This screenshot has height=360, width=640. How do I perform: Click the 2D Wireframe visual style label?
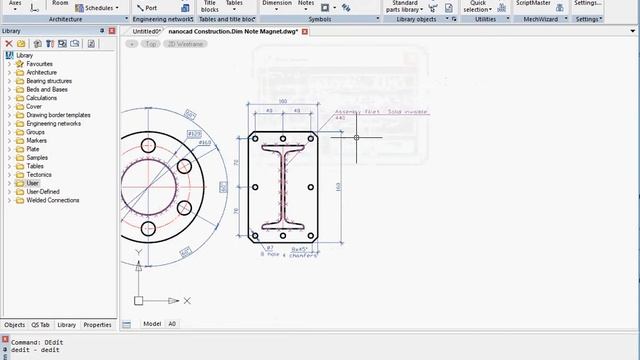click(185, 44)
